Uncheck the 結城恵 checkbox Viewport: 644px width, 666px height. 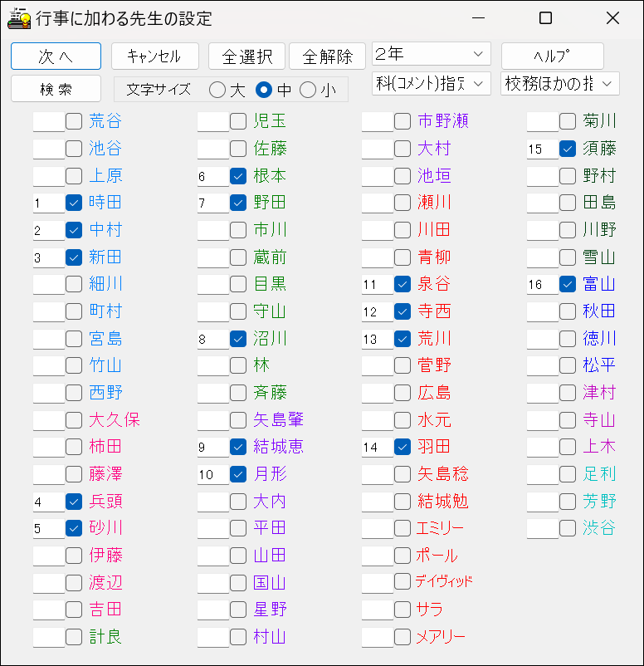pyautogui.click(x=238, y=447)
